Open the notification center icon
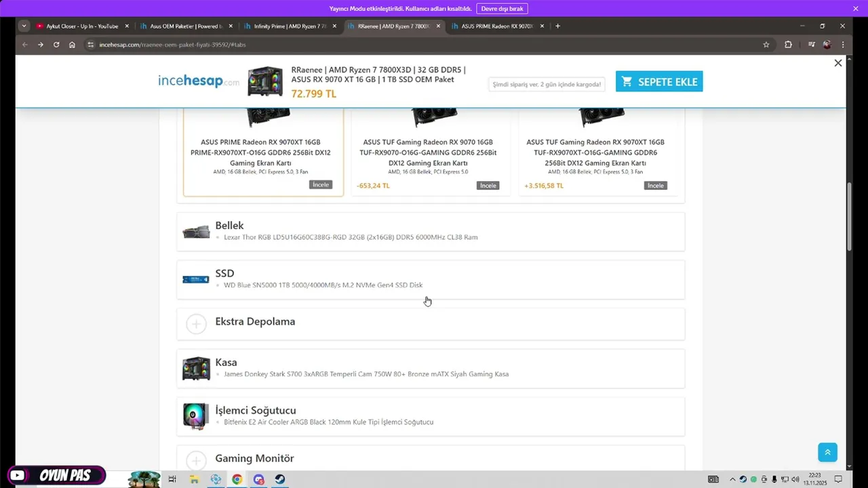The image size is (868, 488). pos(838,479)
